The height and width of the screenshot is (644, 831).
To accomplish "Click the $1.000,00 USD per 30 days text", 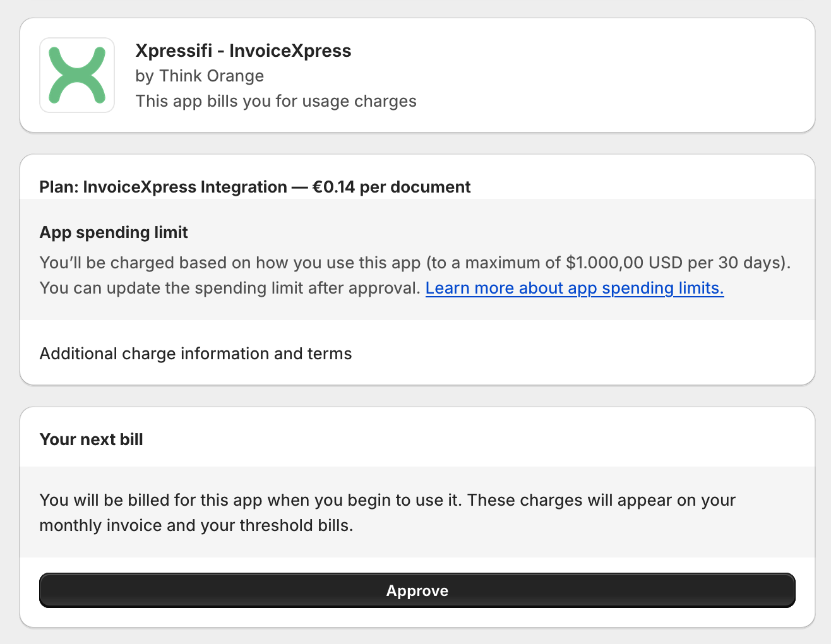I will [x=675, y=263].
